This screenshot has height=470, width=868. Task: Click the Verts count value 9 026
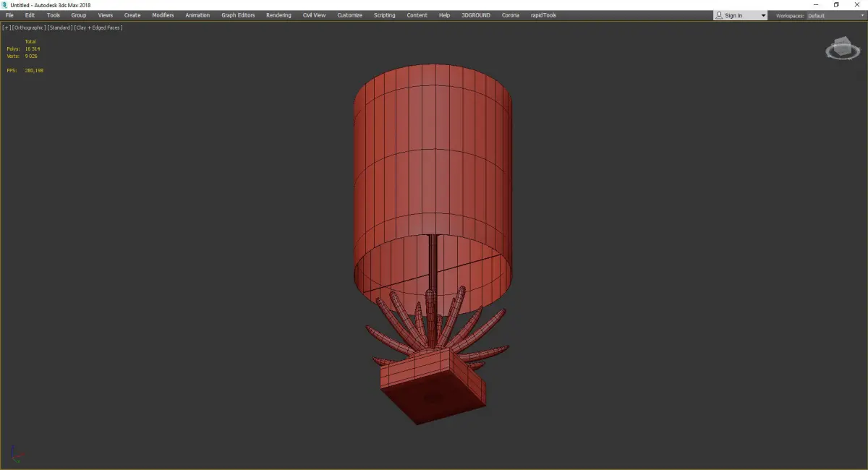(31, 56)
